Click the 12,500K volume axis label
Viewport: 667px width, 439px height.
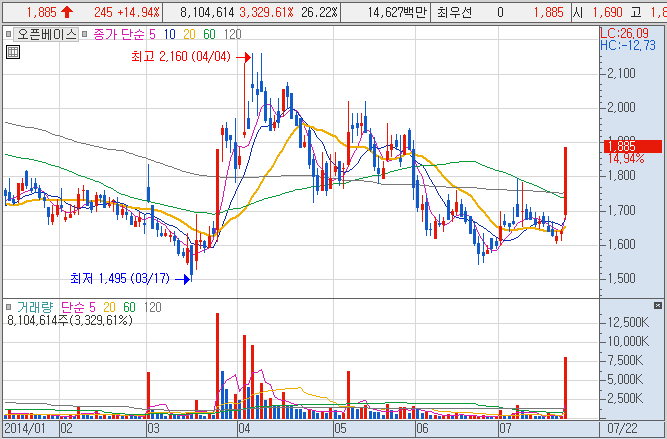click(628, 322)
